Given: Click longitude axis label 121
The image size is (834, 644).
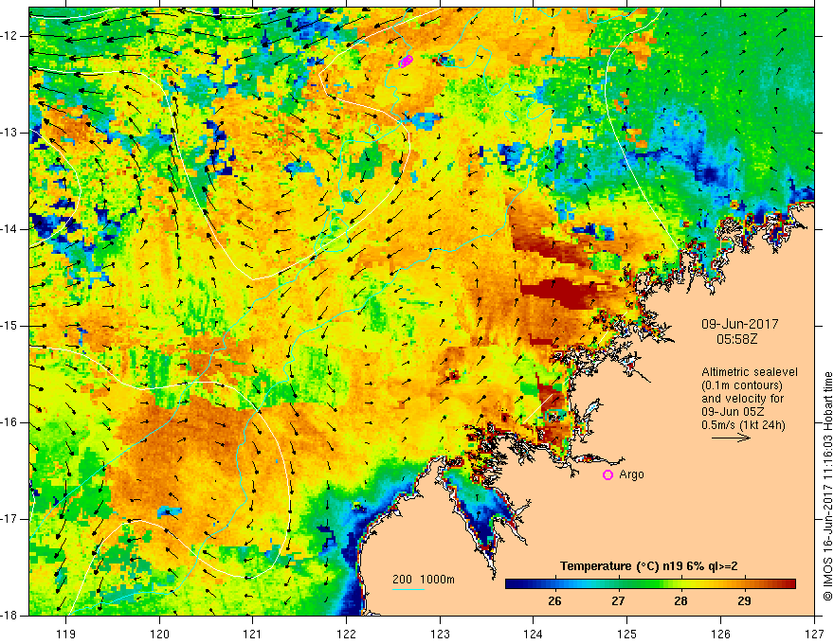Looking at the screenshot, I should 253,634.
